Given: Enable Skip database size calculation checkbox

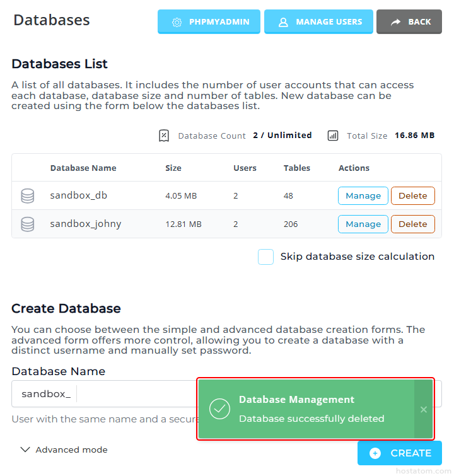Looking at the screenshot, I should click(265, 257).
